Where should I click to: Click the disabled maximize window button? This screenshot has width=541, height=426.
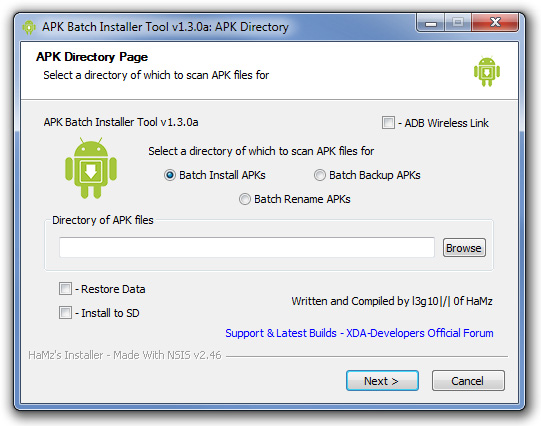coord(458,23)
